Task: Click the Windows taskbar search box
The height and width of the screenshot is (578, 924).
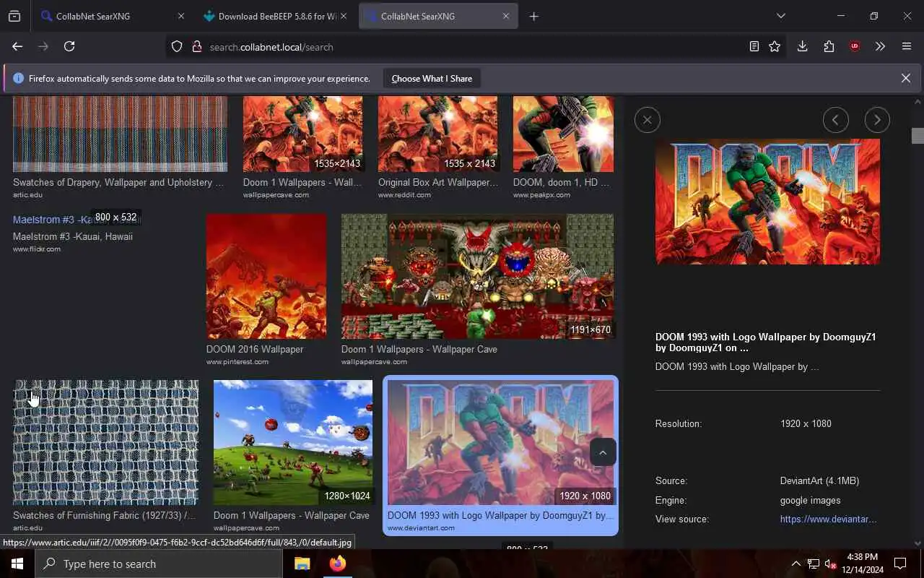Action: [x=158, y=564]
